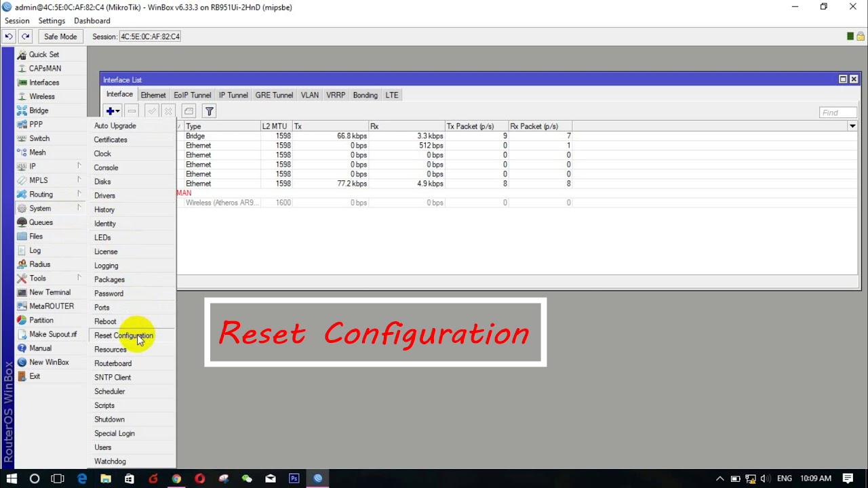Sort by the Tx Packet (p/s) column
868x488 pixels.
(476, 126)
